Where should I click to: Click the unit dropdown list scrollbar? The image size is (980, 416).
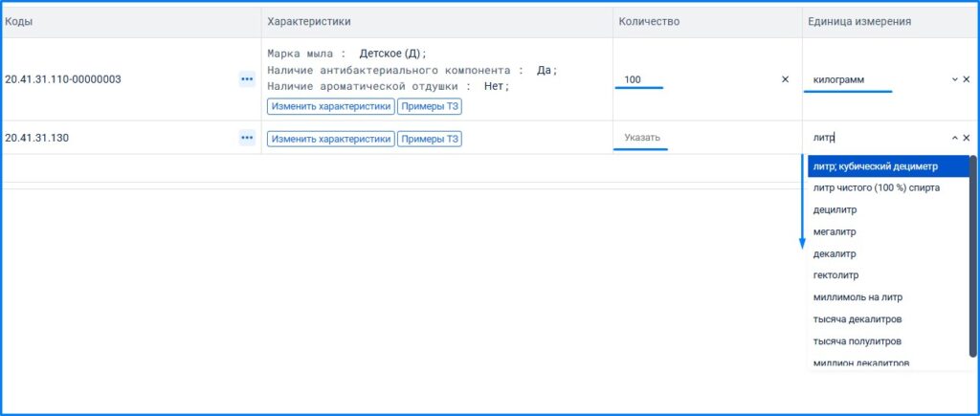click(x=973, y=256)
